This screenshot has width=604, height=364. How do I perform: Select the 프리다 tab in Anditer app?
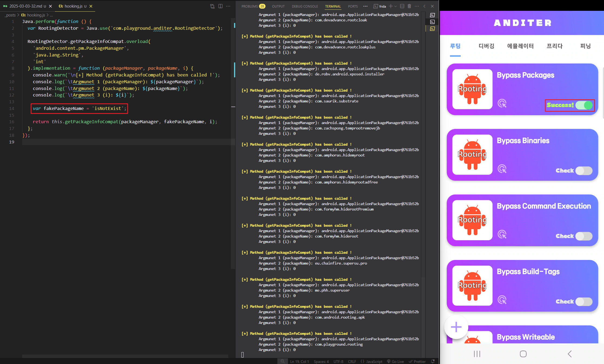[555, 46]
